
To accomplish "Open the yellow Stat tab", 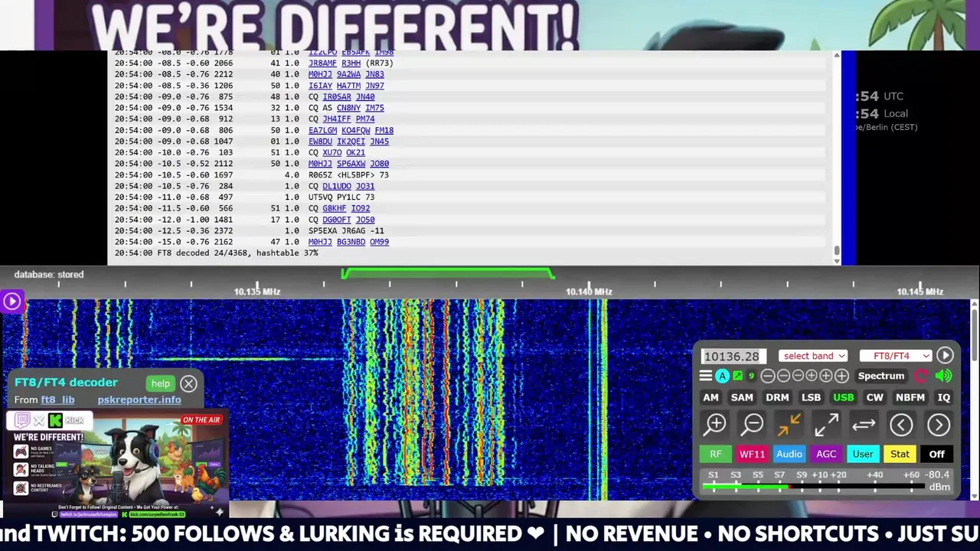I will pos(900,454).
